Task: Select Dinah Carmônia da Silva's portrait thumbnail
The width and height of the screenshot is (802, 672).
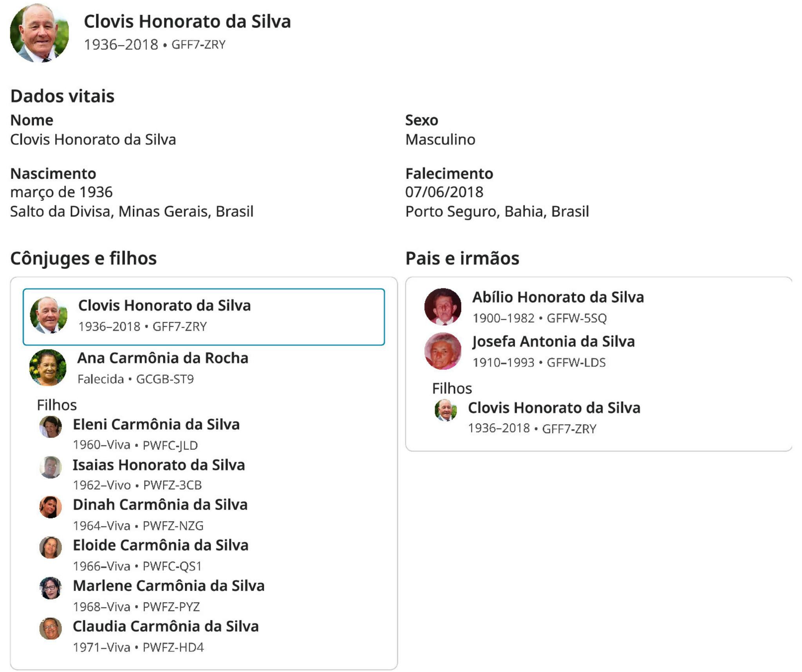Action: 51,507
